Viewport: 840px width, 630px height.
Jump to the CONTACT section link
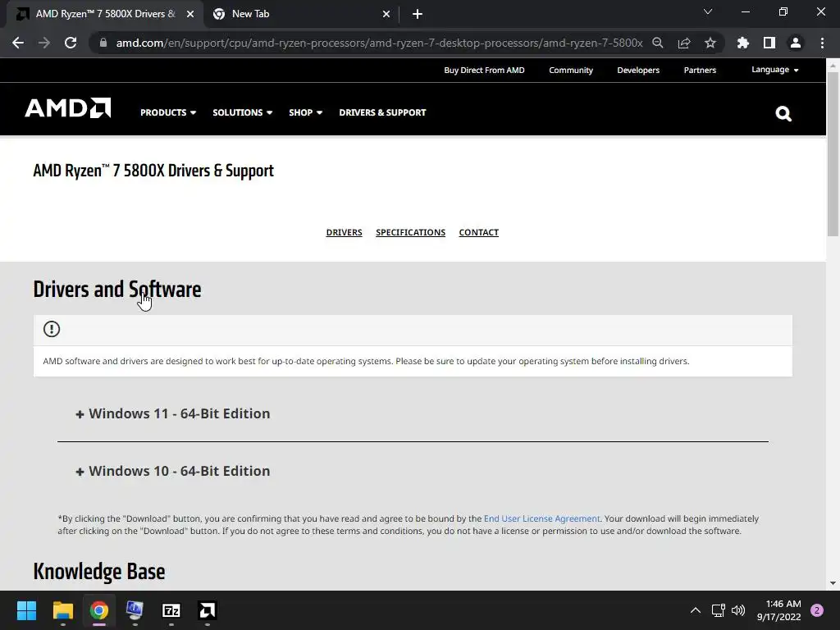[x=479, y=232]
